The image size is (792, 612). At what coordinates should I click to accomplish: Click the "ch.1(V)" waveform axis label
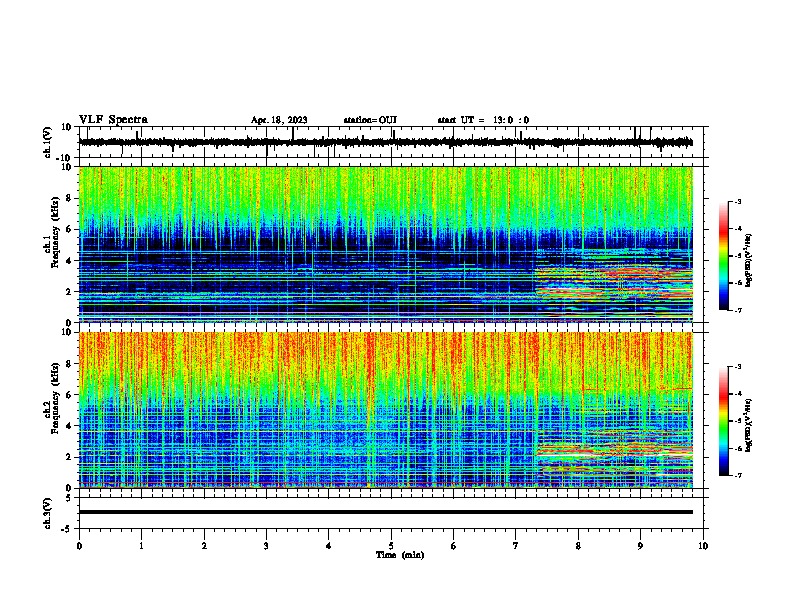coord(48,142)
